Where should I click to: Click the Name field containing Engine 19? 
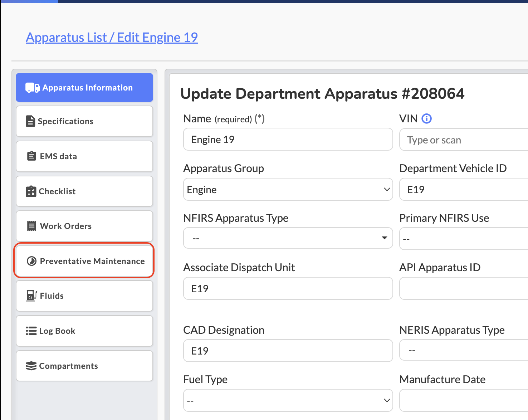pos(288,140)
